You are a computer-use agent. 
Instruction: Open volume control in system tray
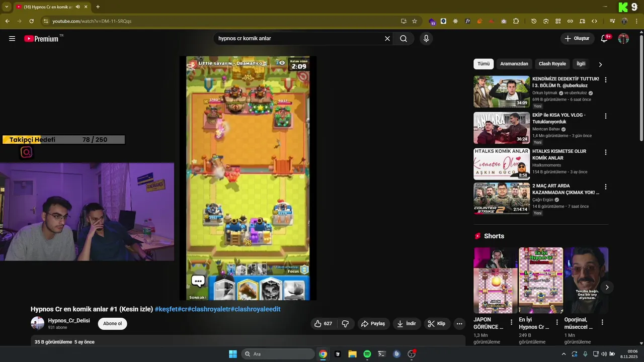[x=604, y=354]
